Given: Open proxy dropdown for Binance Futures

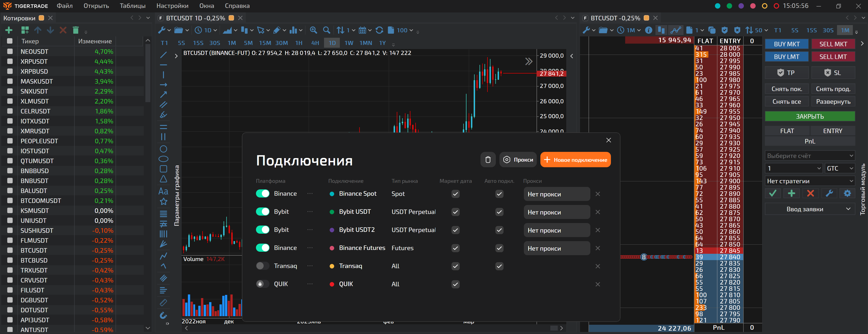Looking at the screenshot, I should [x=556, y=249].
